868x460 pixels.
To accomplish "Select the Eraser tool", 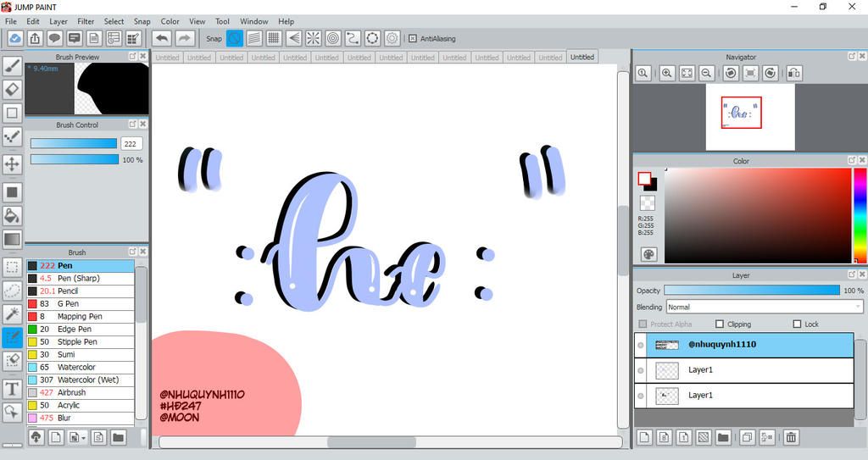I will (12, 89).
